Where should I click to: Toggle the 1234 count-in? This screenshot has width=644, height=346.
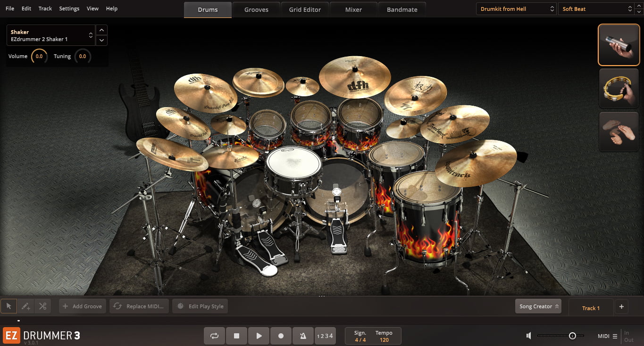325,336
